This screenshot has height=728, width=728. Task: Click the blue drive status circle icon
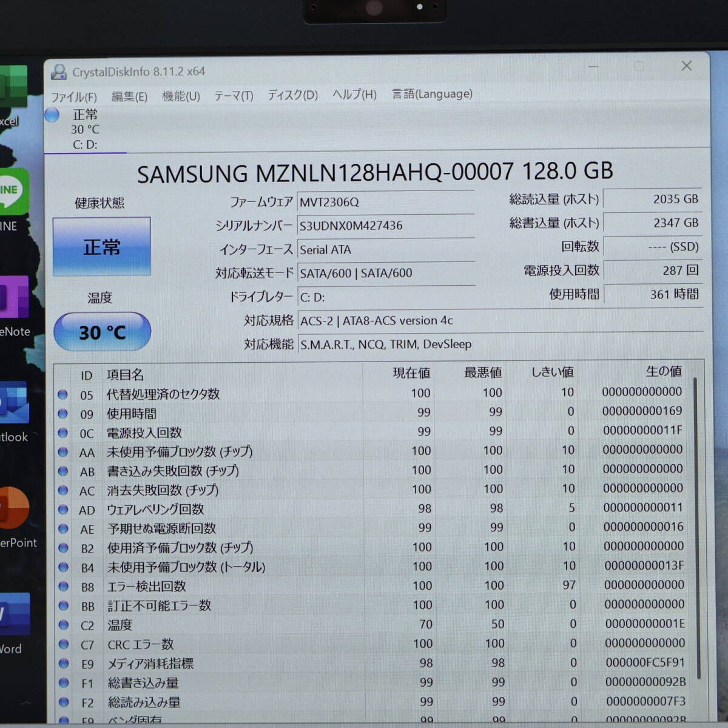pos(52,115)
